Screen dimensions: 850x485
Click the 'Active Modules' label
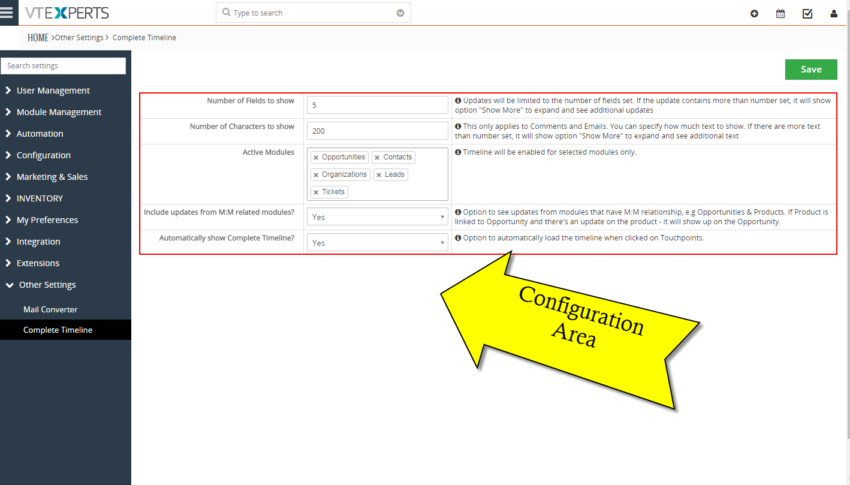click(268, 152)
